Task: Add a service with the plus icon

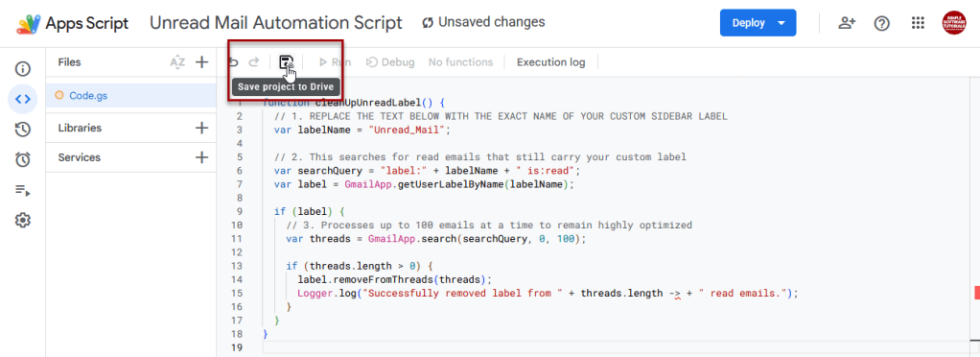Action: pyautogui.click(x=201, y=157)
